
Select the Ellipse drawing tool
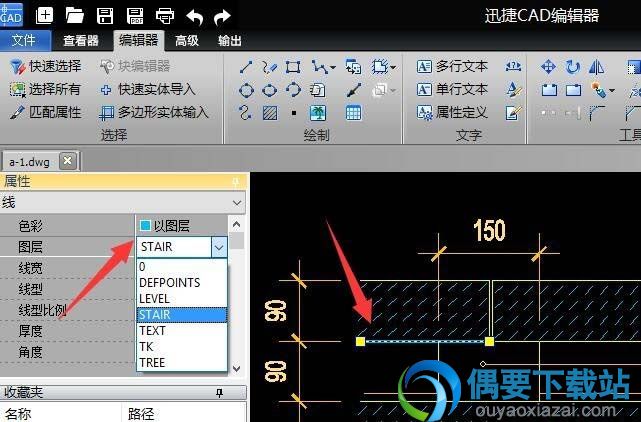pyautogui.click(x=269, y=90)
